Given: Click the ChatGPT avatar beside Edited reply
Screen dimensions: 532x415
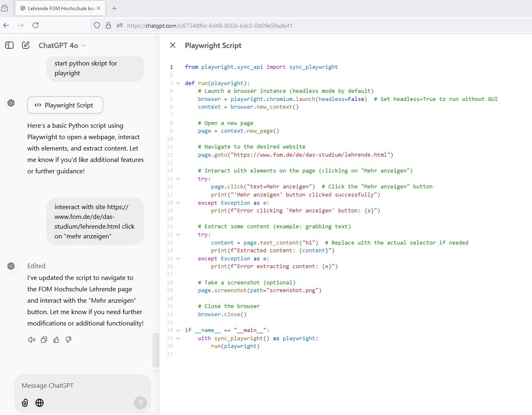Looking at the screenshot, I should tap(11, 266).
